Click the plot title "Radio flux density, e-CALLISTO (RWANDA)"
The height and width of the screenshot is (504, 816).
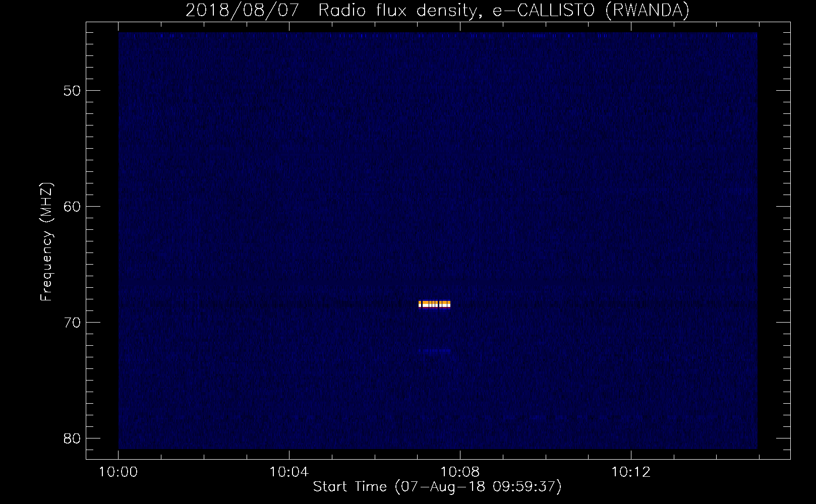pyautogui.click(x=504, y=10)
